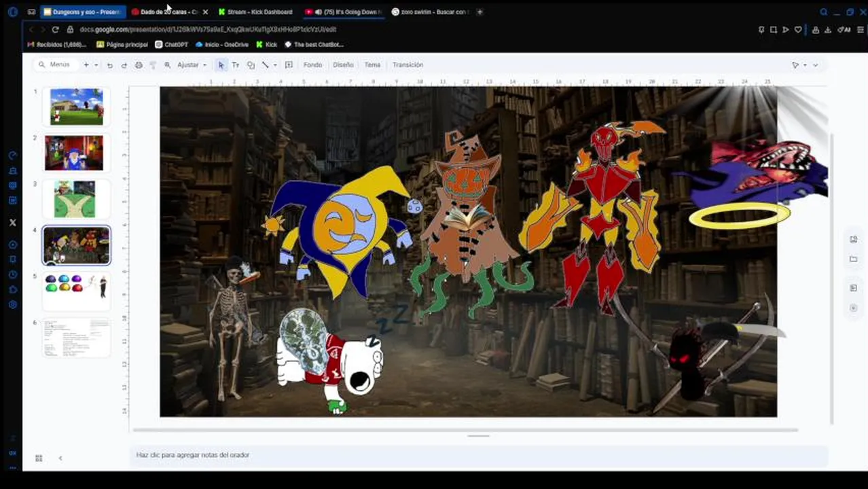Click the zoom magnifier tool
Viewport: 868px width, 489px height.
[167, 65]
